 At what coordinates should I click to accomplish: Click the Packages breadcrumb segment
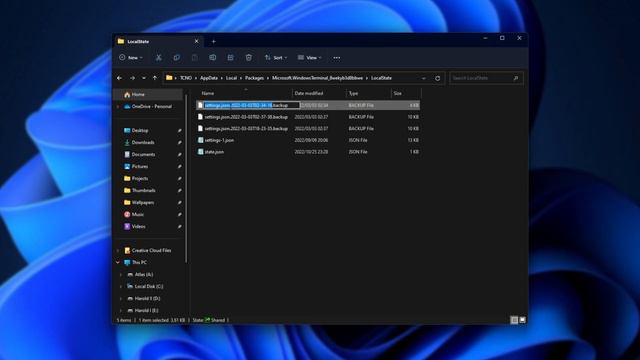(x=254, y=78)
